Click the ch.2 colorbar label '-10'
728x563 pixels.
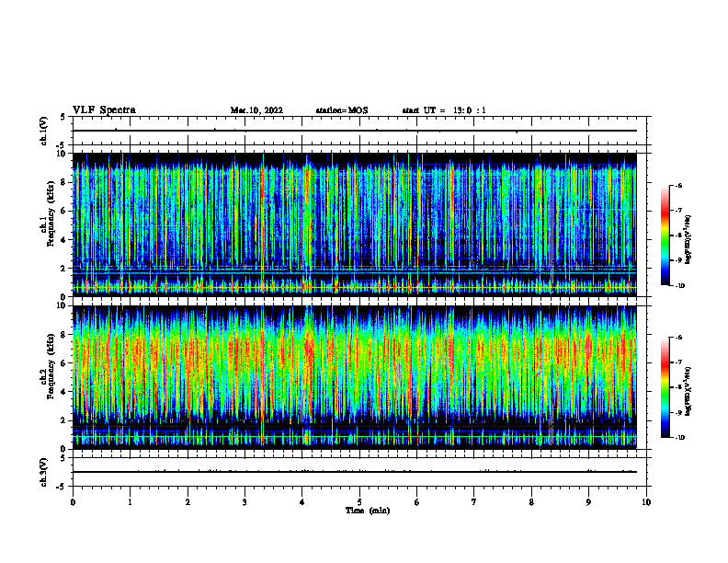point(679,438)
